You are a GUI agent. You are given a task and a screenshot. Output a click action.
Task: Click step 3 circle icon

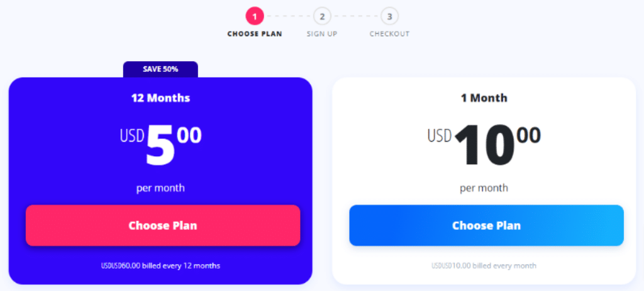390,16
